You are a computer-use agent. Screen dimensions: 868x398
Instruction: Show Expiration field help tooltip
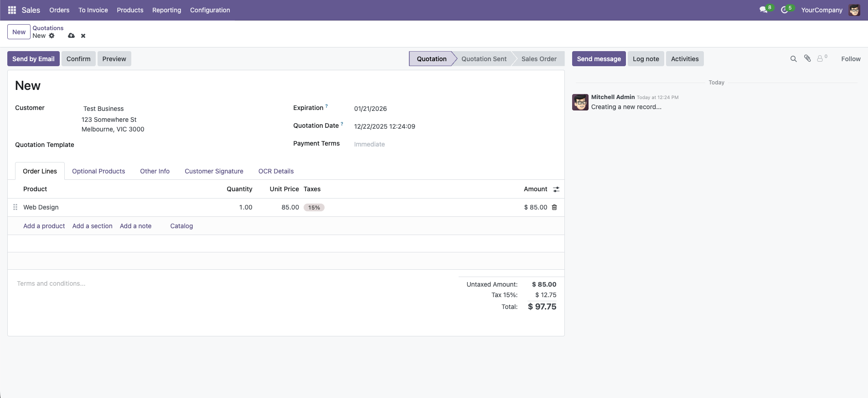pos(326,106)
